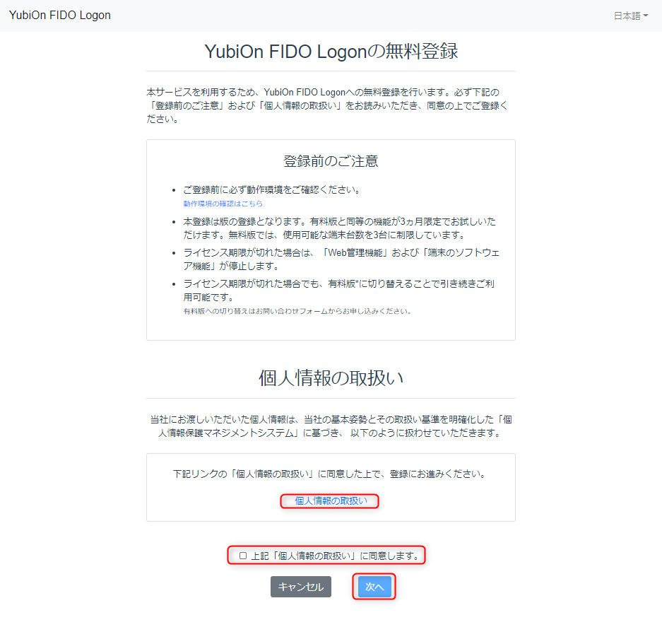Click the text 下記リンクの「個人情報の取扱い」に同意した上で
Viewport: 662px width, 644px height.
pos(331,474)
